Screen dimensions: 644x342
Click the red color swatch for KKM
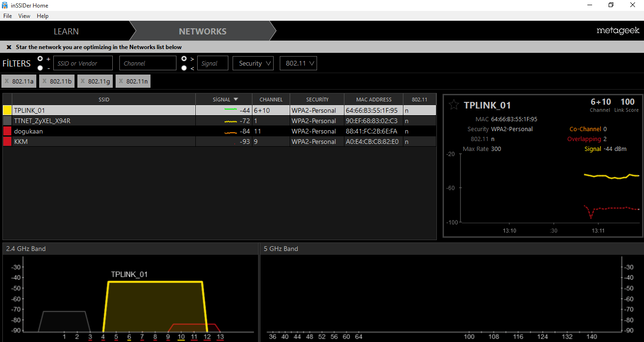(8, 142)
